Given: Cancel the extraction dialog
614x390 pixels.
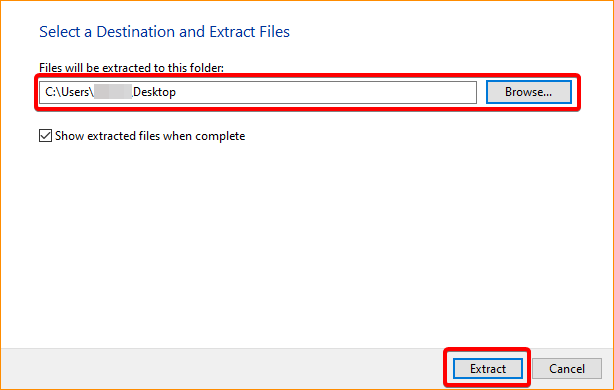Looking at the screenshot, I should [x=567, y=368].
